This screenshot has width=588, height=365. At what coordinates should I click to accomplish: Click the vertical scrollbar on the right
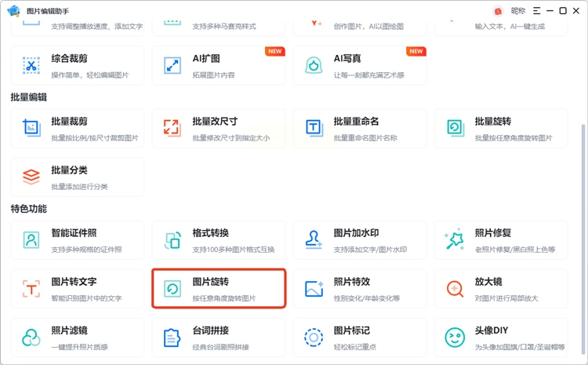[583, 239]
